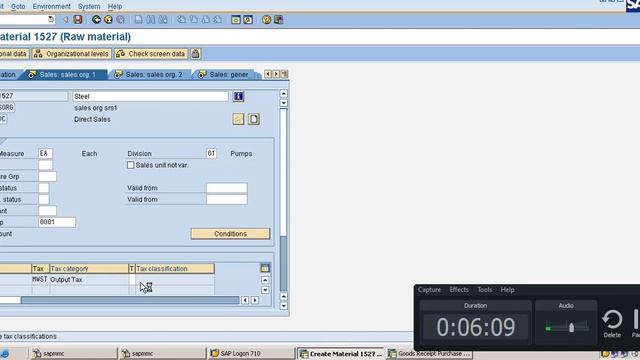Click the tax table scroll left arrow
640x360 pixels.
(245, 300)
